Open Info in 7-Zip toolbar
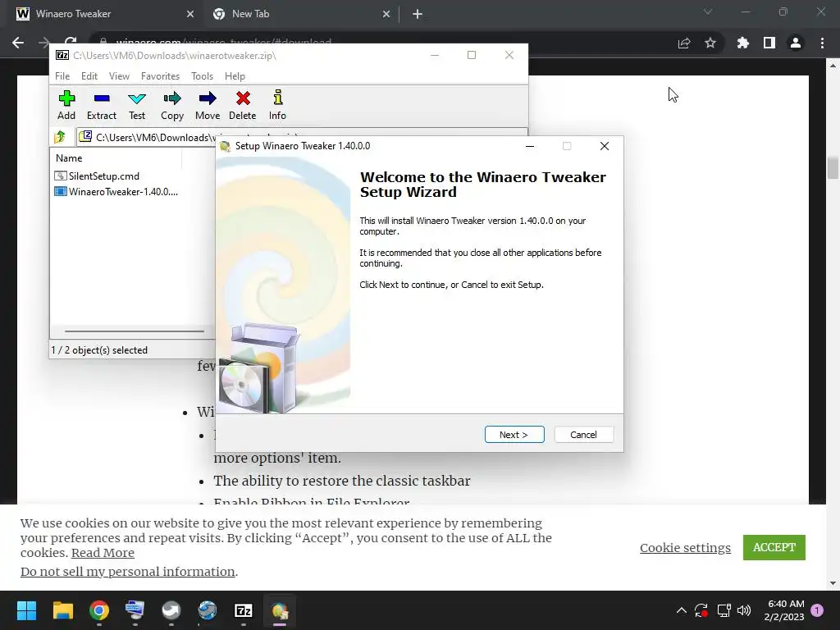 pyautogui.click(x=277, y=105)
